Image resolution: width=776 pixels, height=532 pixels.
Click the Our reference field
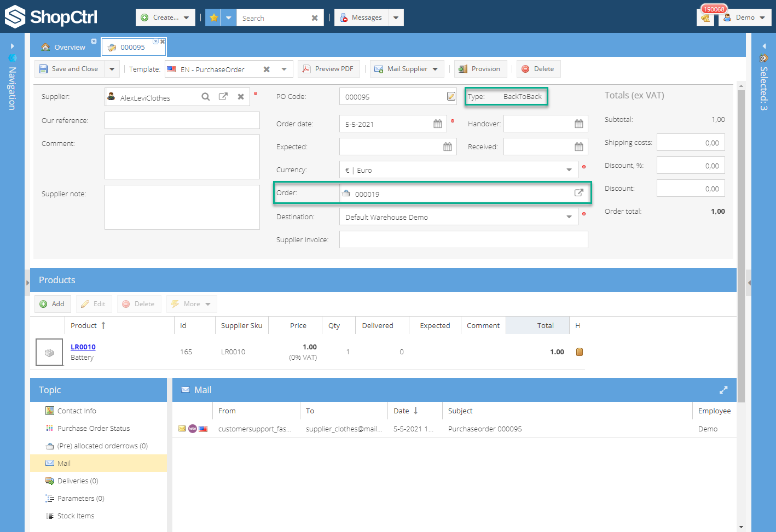182,120
